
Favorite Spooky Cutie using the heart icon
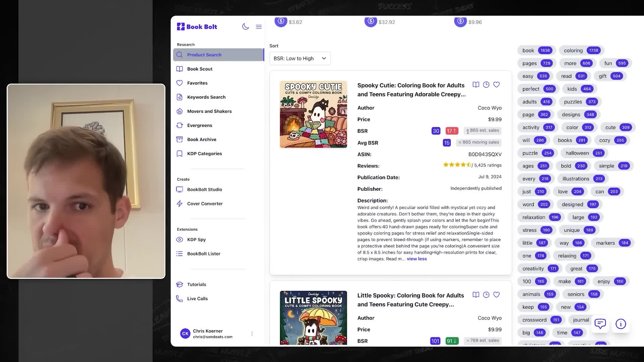pyautogui.click(x=496, y=84)
